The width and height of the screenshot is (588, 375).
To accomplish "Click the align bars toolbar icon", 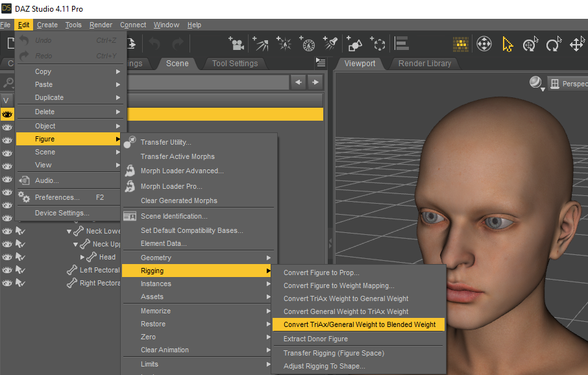I will [x=402, y=44].
